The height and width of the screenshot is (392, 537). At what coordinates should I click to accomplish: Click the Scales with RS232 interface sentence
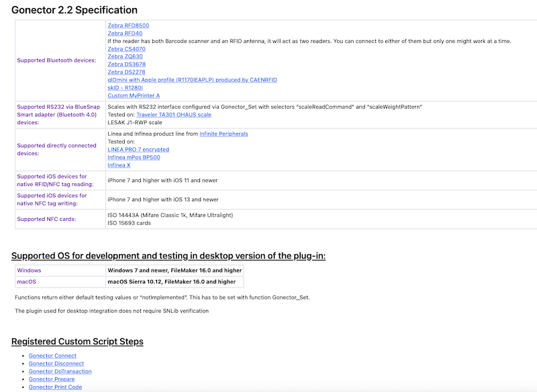point(264,107)
